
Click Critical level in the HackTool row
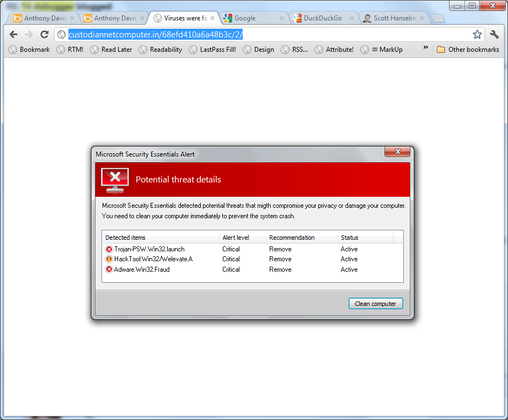(231, 259)
